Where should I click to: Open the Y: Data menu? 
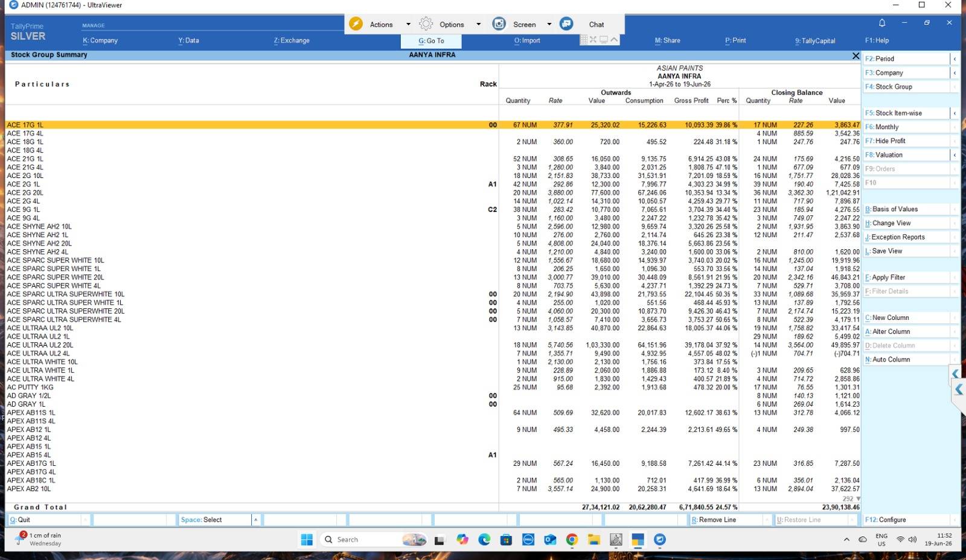click(188, 40)
